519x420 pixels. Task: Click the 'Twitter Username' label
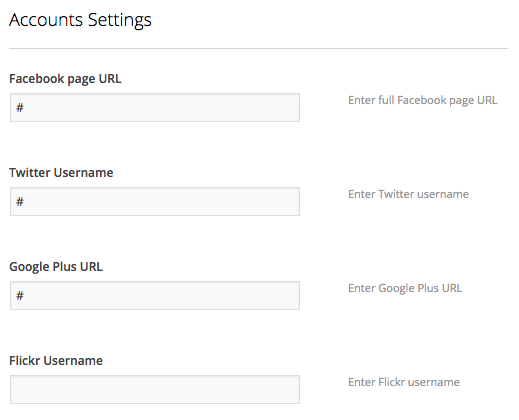click(x=61, y=173)
